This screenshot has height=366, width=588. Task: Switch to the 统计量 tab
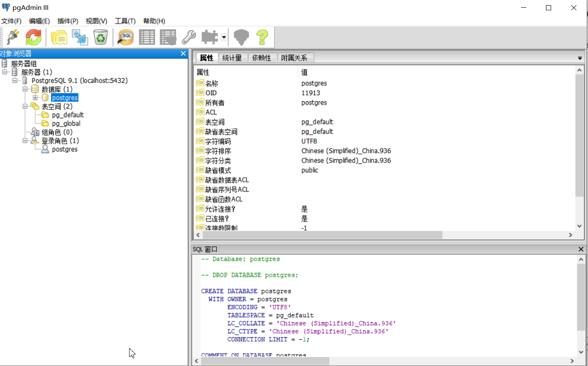232,58
